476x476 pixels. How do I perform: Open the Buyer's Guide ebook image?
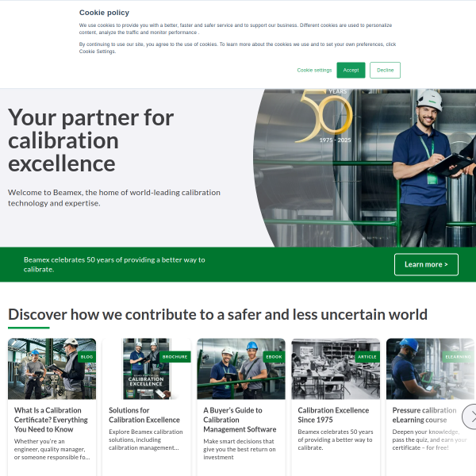[x=241, y=369]
